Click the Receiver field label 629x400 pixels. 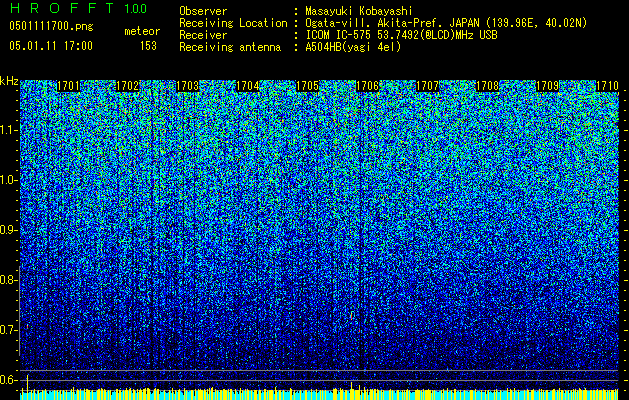(x=203, y=35)
